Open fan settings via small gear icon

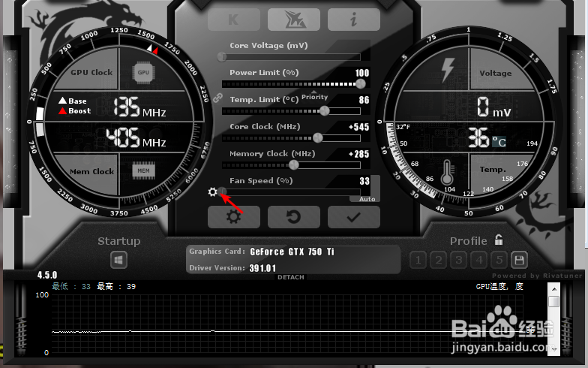tap(213, 192)
